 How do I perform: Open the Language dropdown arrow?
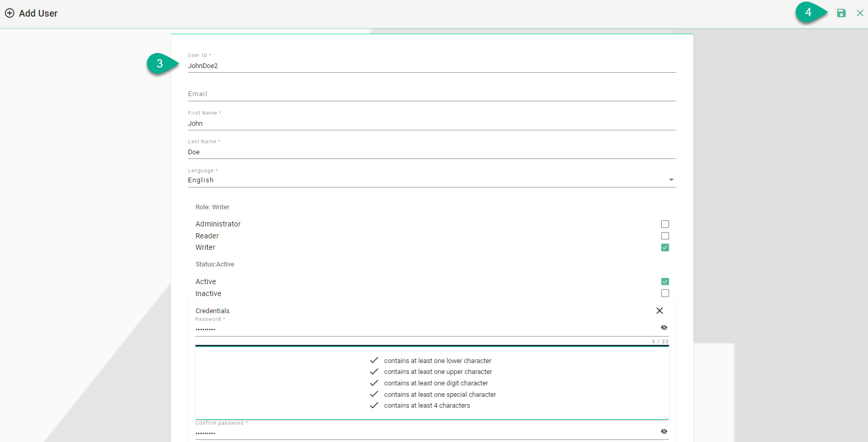671,180
